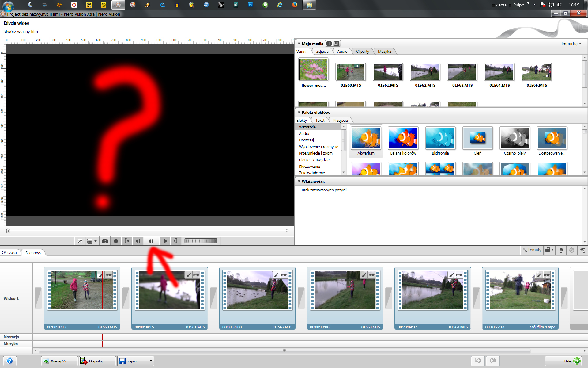Click the jog shuttle slider control
The width and height of the screenshot is (588, 368).
point(201,241)
